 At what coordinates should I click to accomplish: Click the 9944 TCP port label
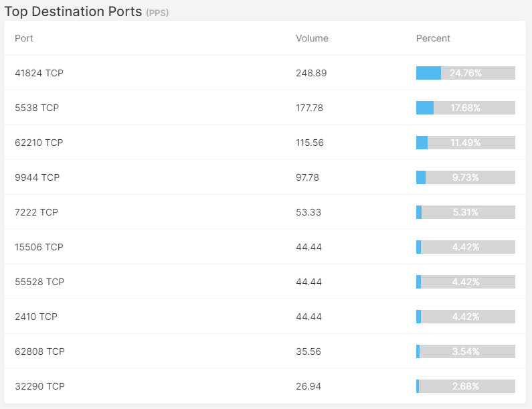[37, 177]
